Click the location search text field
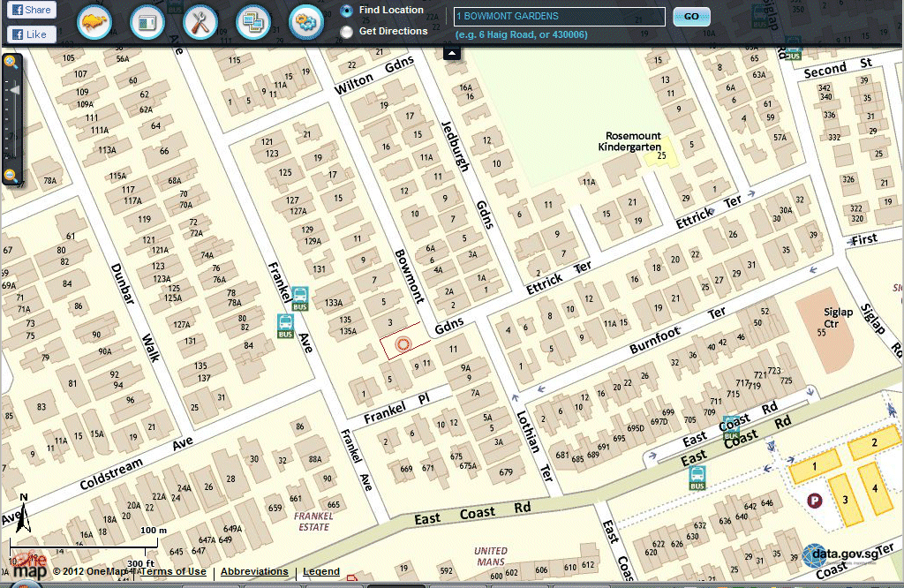The height and width of the screenshot is (588, 904). (560, 17)
